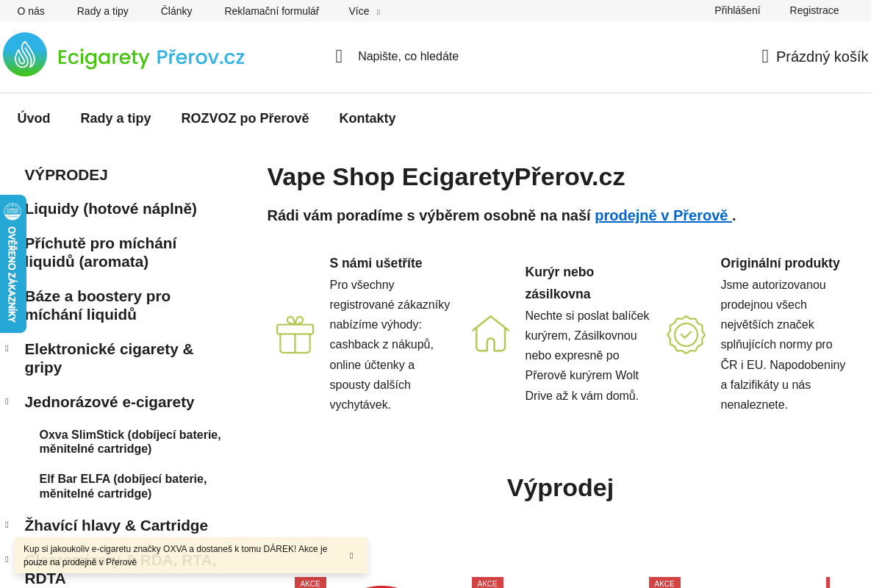This screenshot has width=882, height=588.
Task: Close the OXVA promo notification
Action: (351, 556)
